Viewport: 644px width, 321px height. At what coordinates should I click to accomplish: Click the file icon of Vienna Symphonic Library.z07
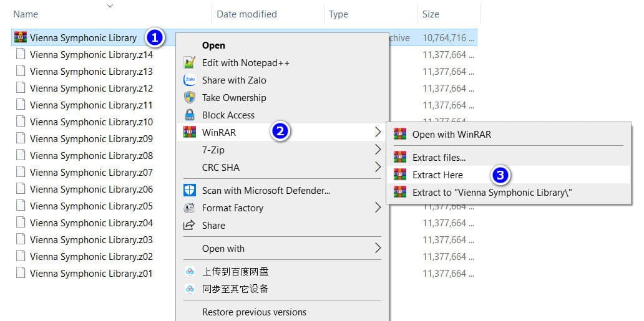tap(21, 172)
